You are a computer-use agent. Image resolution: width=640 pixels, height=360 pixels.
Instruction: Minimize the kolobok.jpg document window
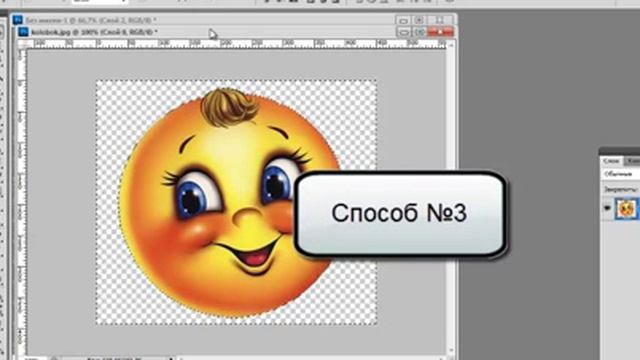click(403, 32)
